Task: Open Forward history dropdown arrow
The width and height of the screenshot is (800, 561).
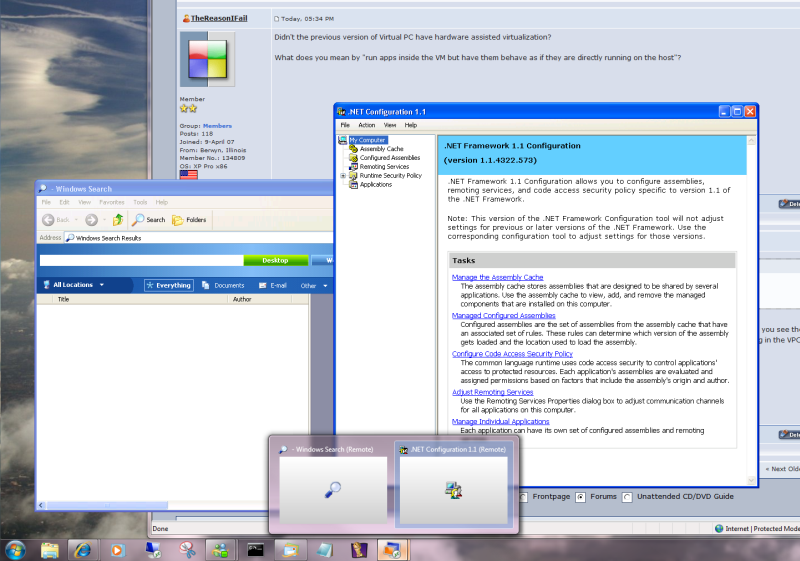Action: click(x=104, y=220)
